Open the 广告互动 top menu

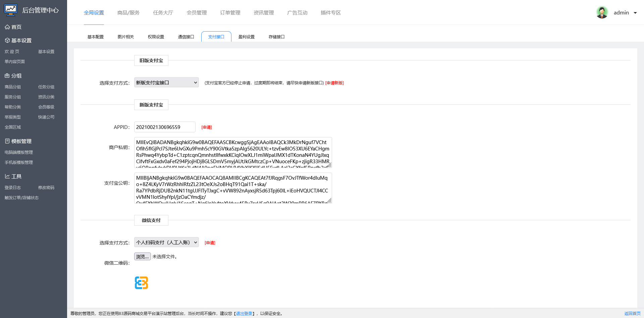tap(297, 12)
